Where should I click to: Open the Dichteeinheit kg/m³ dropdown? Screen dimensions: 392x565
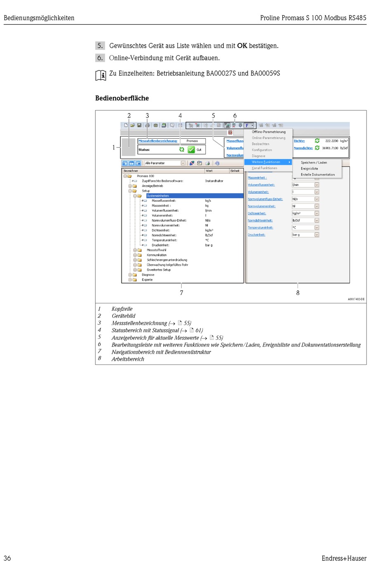point(317,213)
